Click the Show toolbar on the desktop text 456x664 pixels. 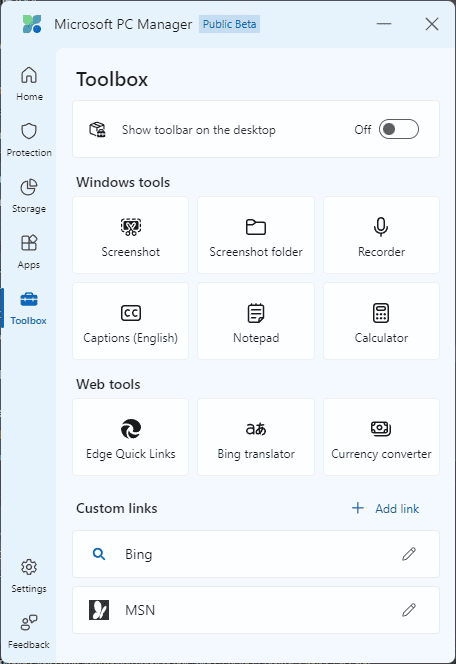199,130
